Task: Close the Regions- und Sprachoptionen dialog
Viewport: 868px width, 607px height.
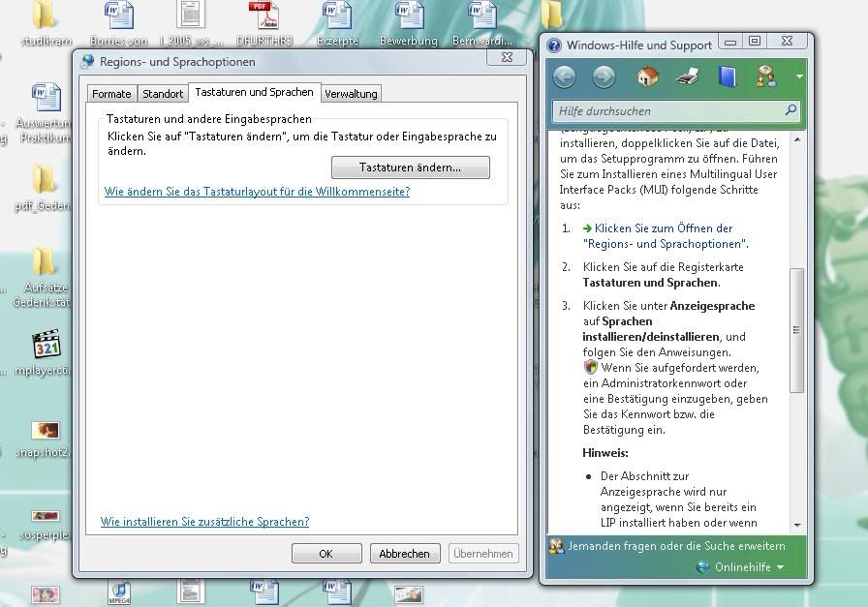Action: click(507, 57)
